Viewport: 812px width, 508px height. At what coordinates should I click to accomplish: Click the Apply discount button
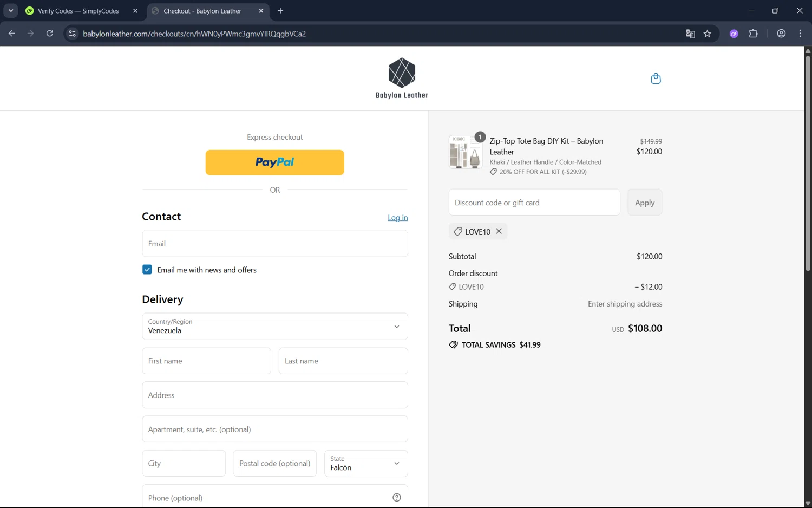pos(645,203)
